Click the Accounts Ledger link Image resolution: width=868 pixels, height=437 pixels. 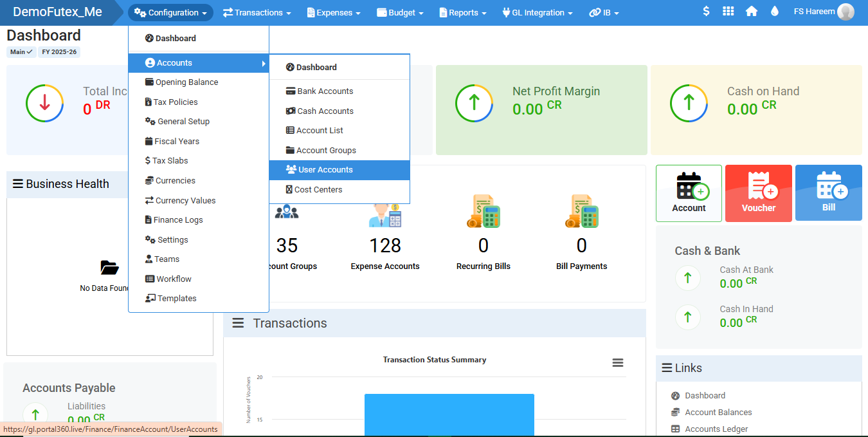tap(716, 429)
